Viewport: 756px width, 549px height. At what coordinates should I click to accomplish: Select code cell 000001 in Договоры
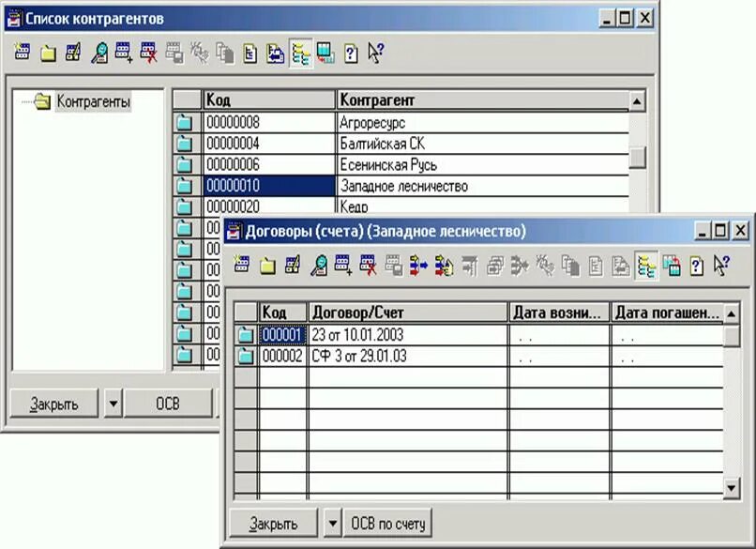[283, 335]
